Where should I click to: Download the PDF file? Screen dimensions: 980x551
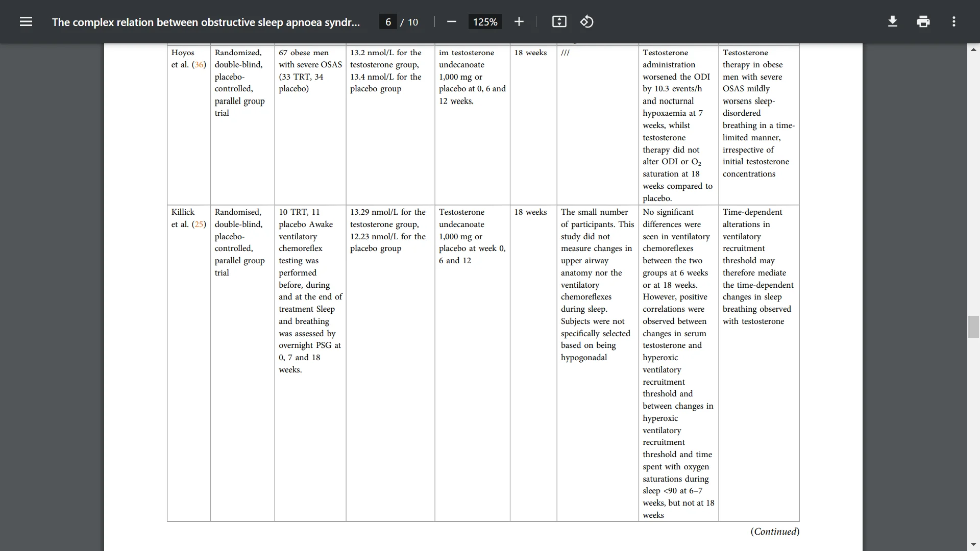pyautogui.click(x=893, y=21)
